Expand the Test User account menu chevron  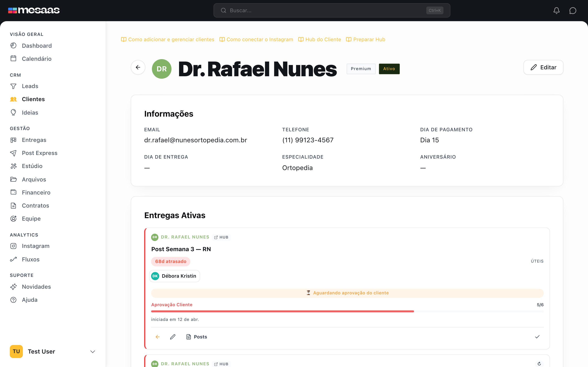(92, 352)
